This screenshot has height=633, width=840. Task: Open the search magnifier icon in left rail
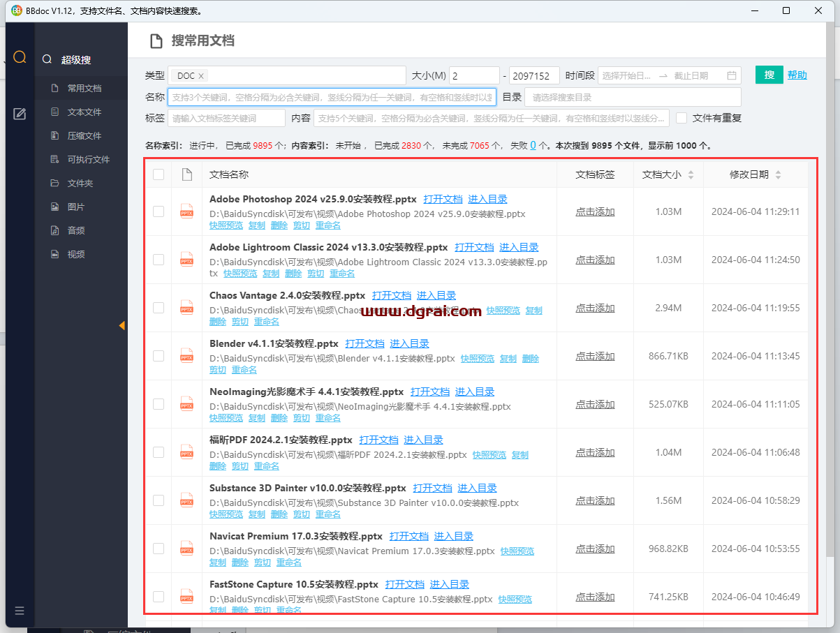coord(20,57)
